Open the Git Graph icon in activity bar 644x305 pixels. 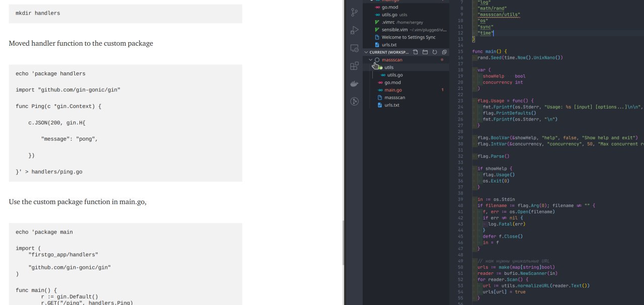[x=354, y=101]
